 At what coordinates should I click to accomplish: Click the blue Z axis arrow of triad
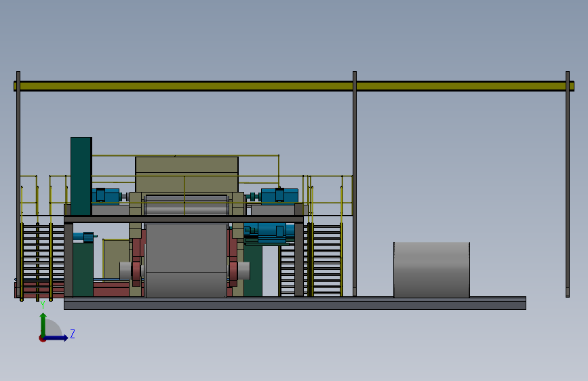pyautogui.click(x=57, y=338)
